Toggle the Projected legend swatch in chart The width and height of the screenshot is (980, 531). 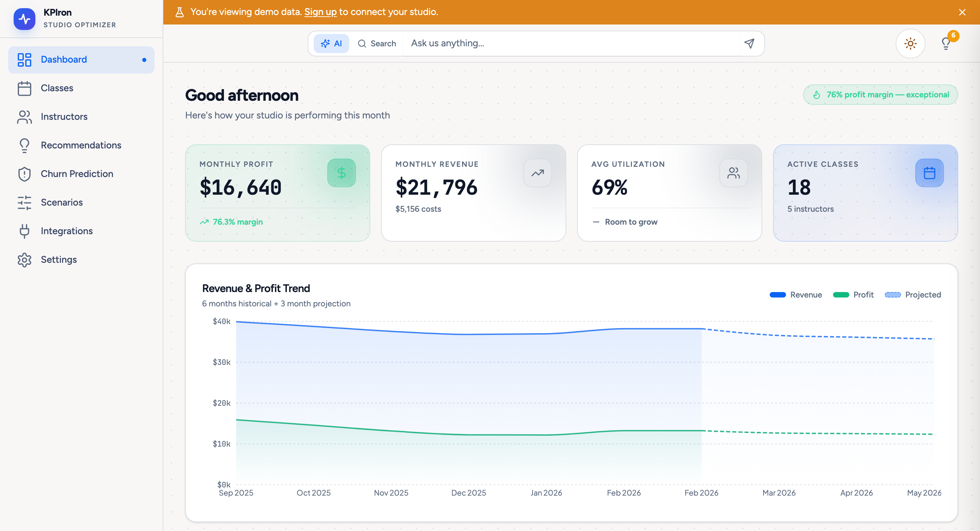pos(893,295)
